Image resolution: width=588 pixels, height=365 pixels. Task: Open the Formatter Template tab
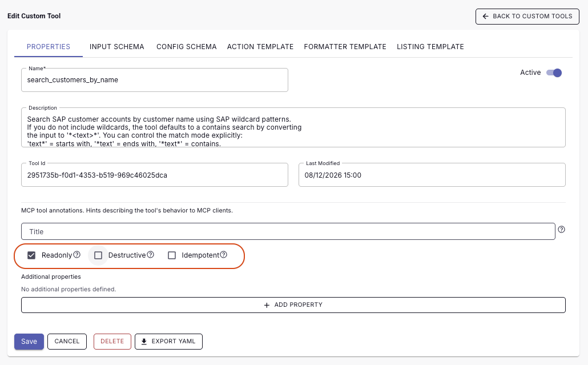click(345, 47)
